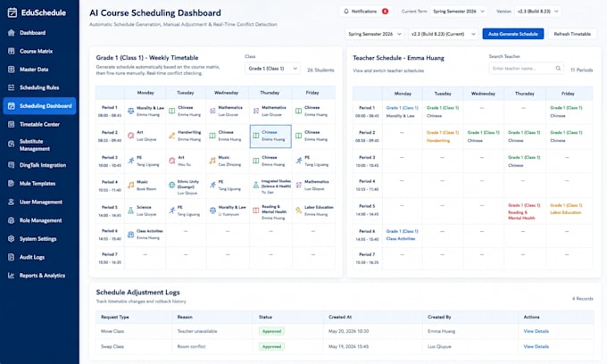607x364 pixels.
Task: Select the highlighted Thursday Period 2 Chinese cell
Action: 270,136
